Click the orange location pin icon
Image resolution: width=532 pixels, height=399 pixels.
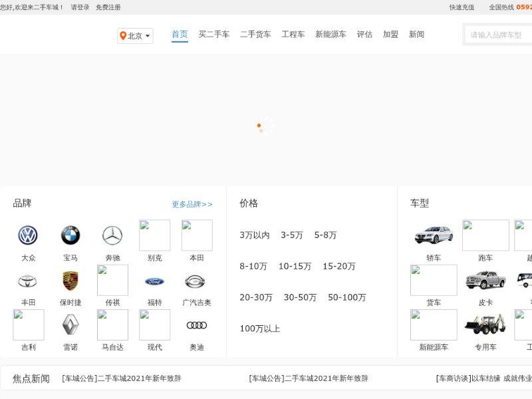(x=123, y=36)
